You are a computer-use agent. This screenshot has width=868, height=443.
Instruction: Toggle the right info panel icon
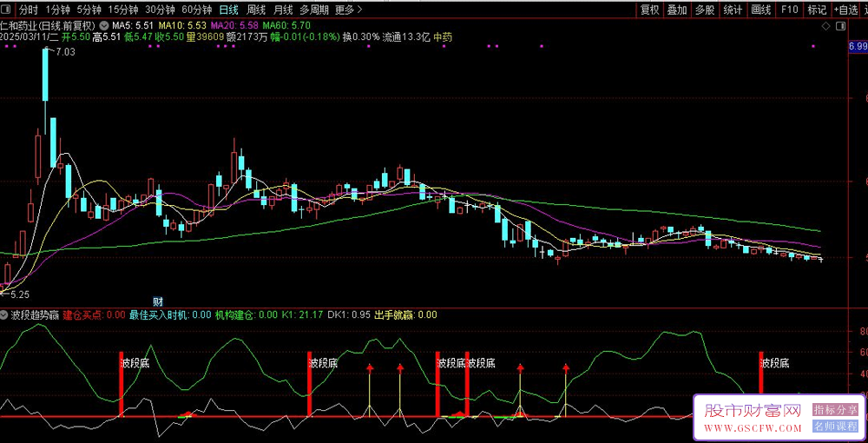coord(841,25)
